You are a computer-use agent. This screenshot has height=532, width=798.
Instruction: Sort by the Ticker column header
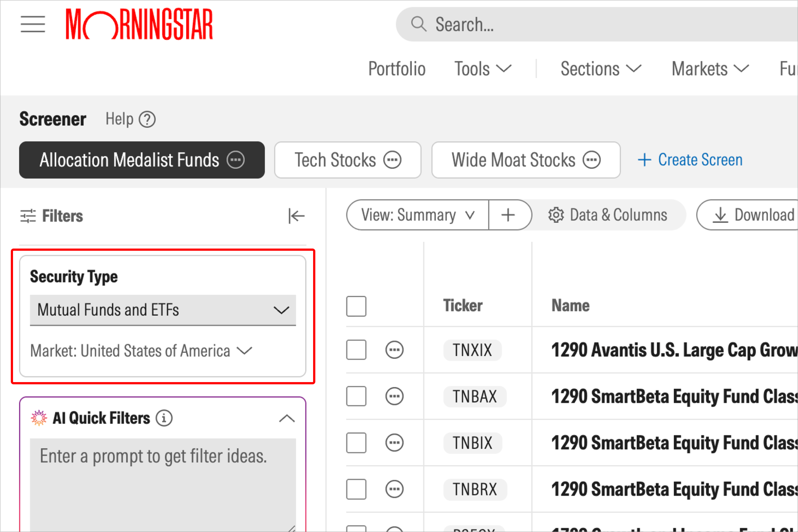click(x=463, y=305)
